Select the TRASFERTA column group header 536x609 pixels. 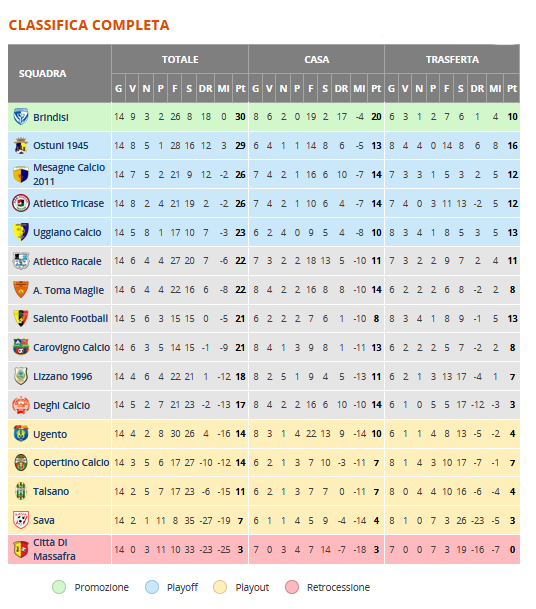pos(452,59)
